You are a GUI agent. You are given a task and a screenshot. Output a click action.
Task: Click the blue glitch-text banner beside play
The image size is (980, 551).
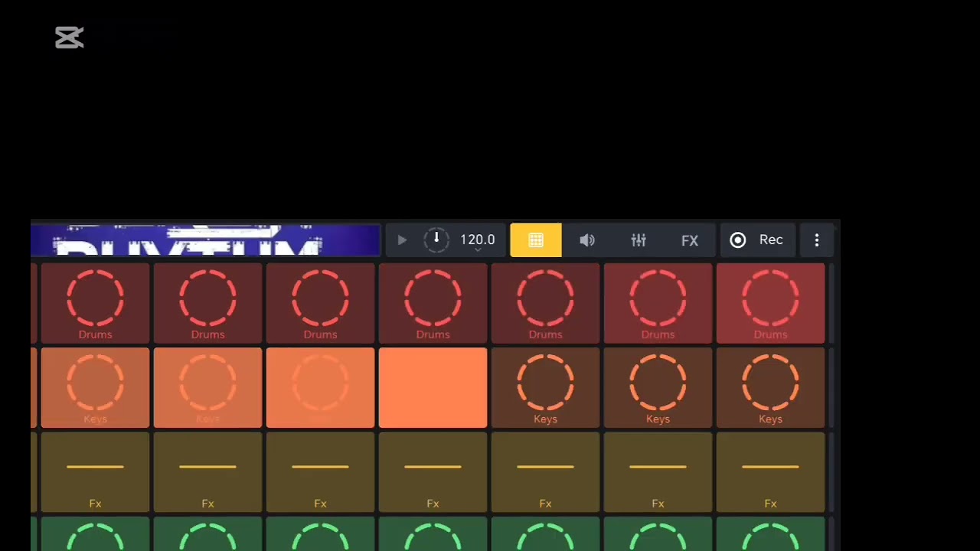205,240
